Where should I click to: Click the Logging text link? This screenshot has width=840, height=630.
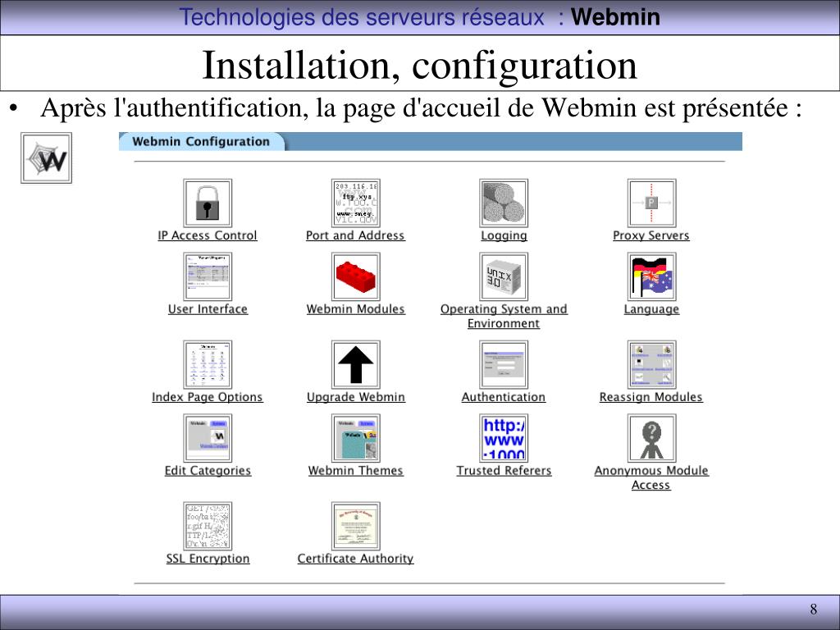click(x=504, y=235)
